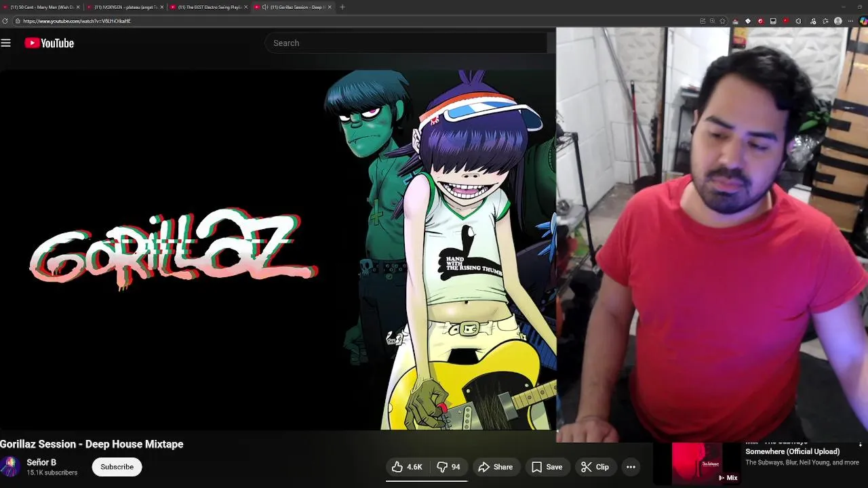Close the IVOXYGEN - plateau tab
Image resolution: width=868 pixels, height=488 pixels.
point(162,7)
